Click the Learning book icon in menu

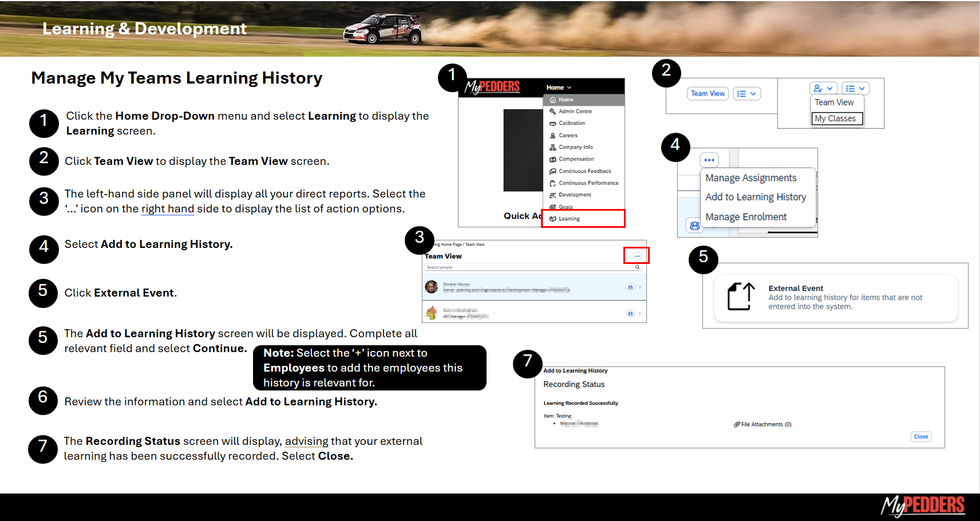(552, 219)
